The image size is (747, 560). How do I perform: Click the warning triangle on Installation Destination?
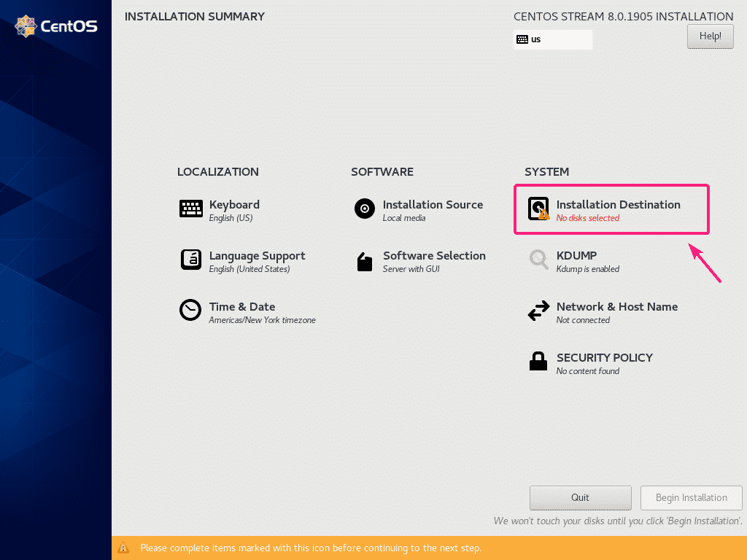click(x=543, y=213)
